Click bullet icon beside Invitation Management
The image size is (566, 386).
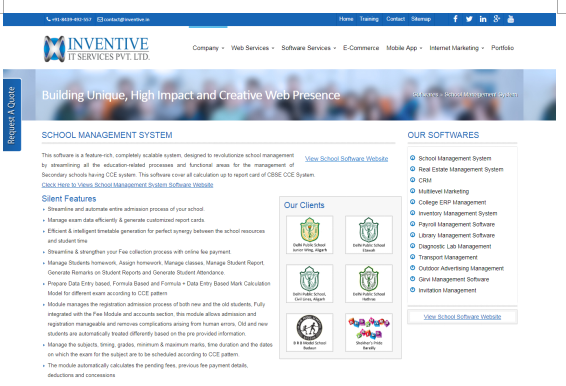pos(413,290)
